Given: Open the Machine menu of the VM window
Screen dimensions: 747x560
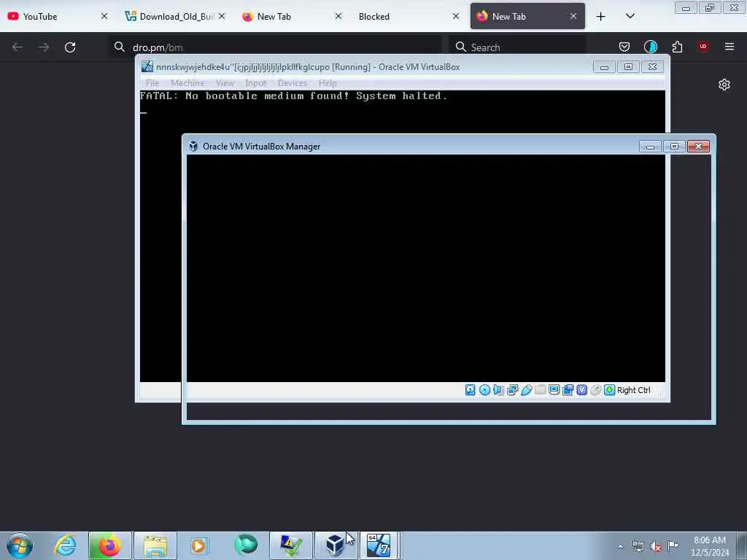Looking at the screenshot, I should point(187,83).
